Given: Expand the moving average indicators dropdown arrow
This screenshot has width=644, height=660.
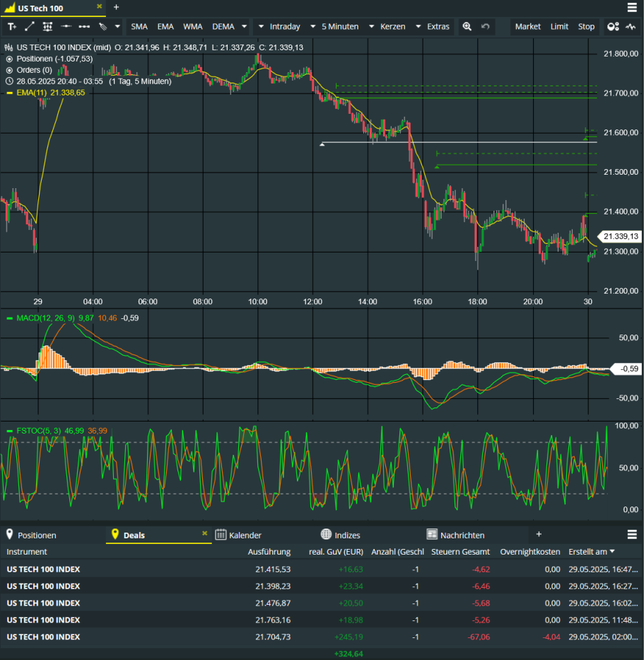Looking at the screenshot, I should pos(244,26).
